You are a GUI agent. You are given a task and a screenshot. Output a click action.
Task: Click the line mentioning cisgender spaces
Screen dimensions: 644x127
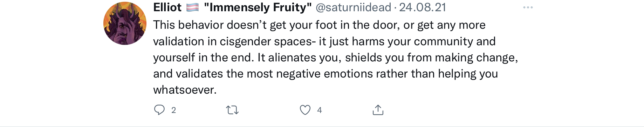point(324,41)
